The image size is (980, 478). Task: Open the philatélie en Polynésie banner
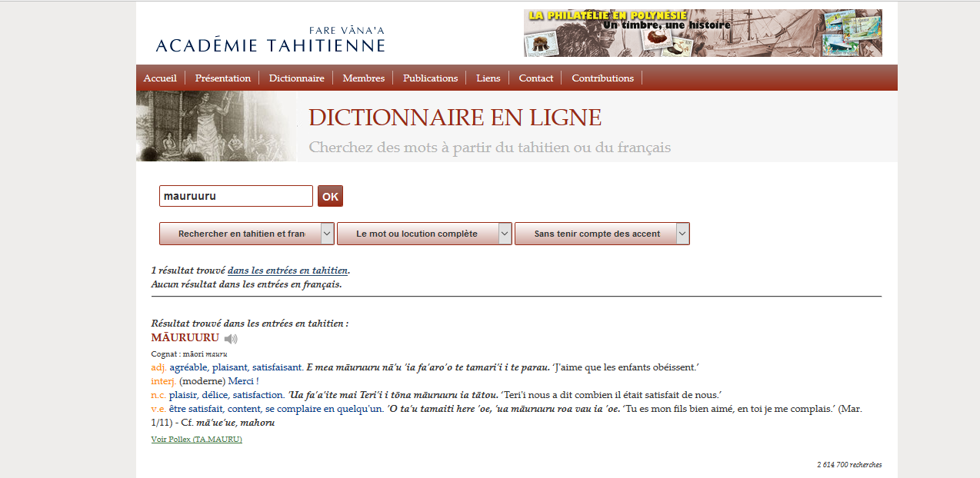[x=702, y=33]
